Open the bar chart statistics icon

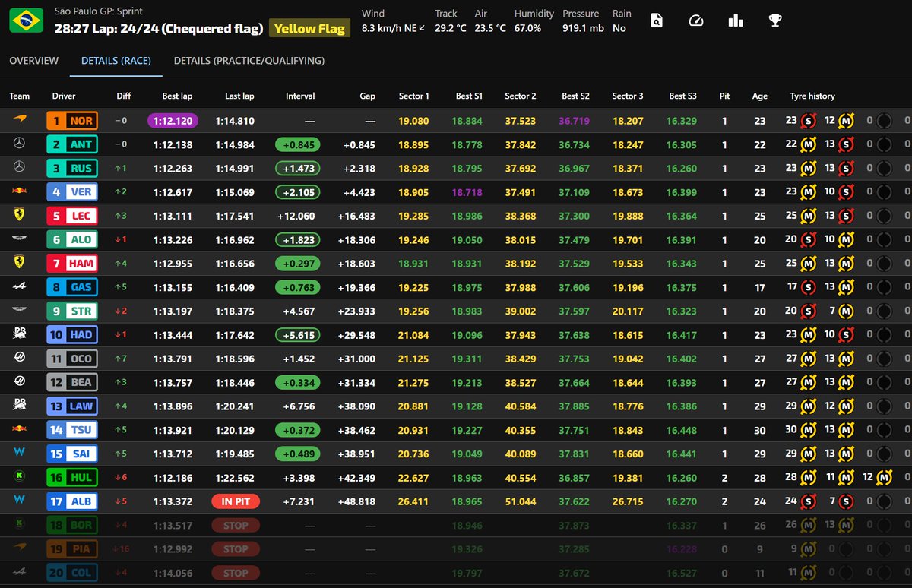click(736, 21)
